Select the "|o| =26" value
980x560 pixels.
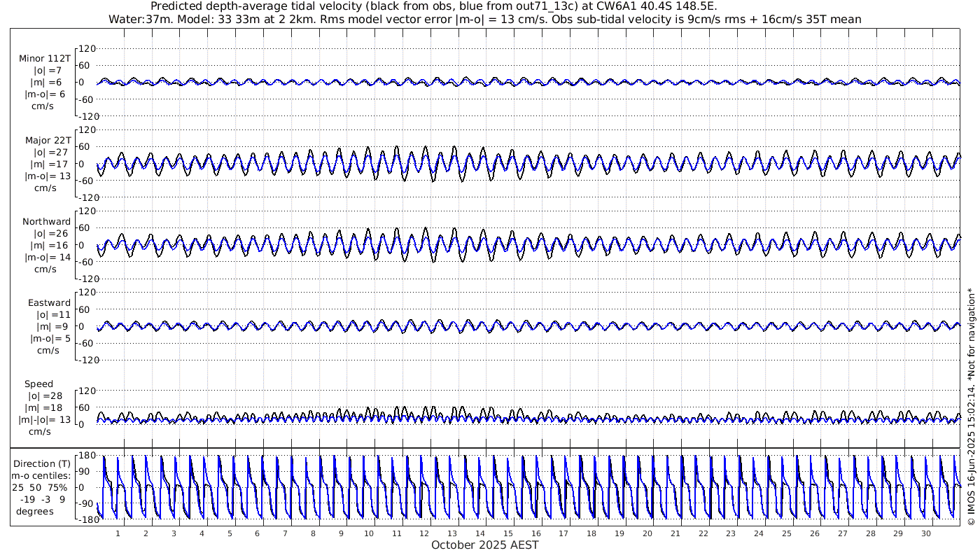coord(51,233)
